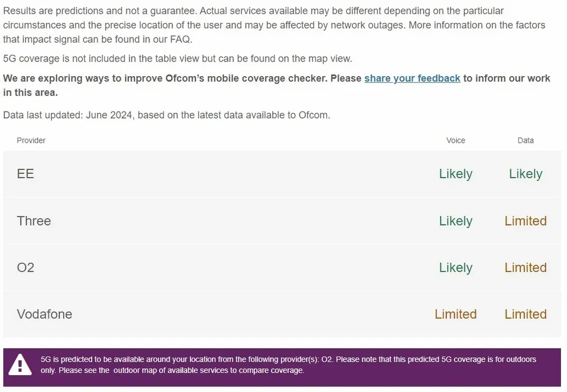The image size is (567, 392).
Task: Select the Vodafone provider name
Action: coord(45,314)
